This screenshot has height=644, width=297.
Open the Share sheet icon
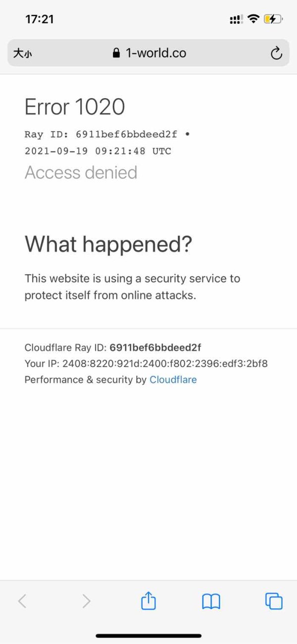tap(148, 601)
